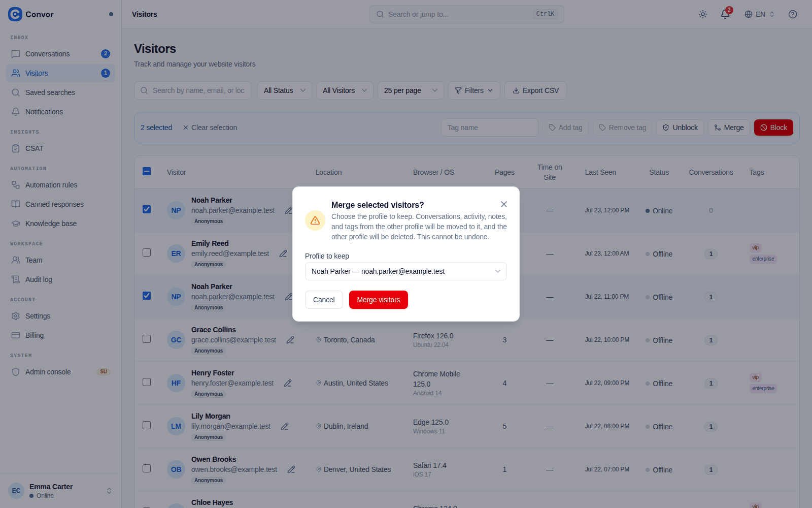Image resolution: width=812 pixels, height=508 pixels.
Task: Open Saved searches in the sidebar
Action: [x=61, y=92]
